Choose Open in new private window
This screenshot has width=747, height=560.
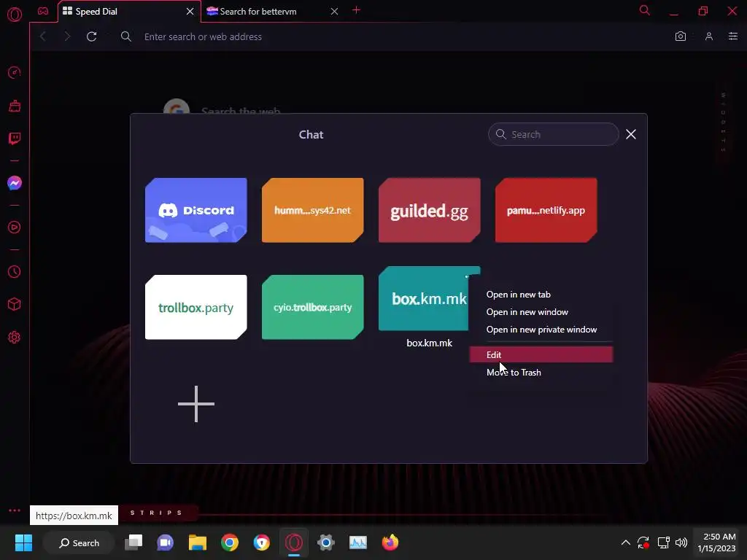tap(541, 330)
